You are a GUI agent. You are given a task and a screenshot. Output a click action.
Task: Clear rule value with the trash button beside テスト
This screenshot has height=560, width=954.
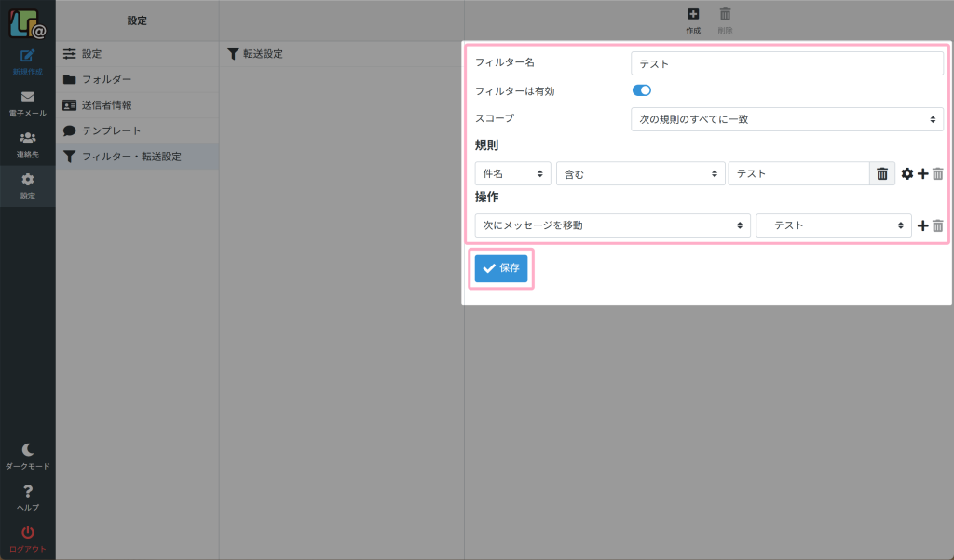click(x=881, y=174)
